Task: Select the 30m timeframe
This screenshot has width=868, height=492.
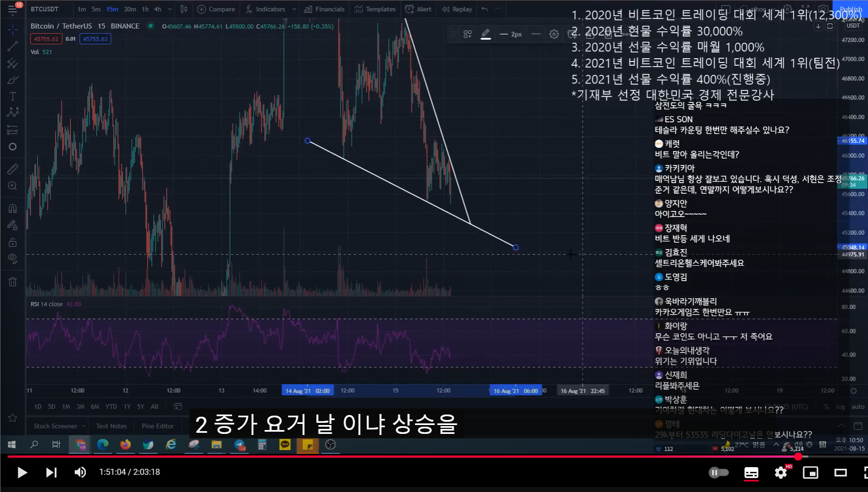Action: point(130,9)
